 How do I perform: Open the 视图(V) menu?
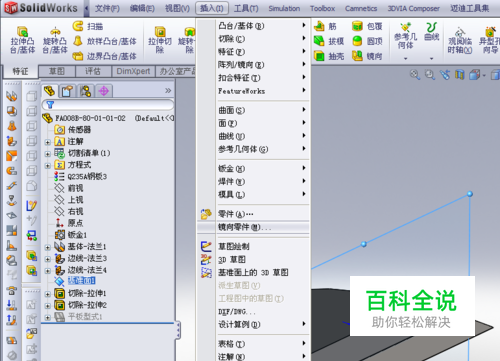(x=177, y=8)
